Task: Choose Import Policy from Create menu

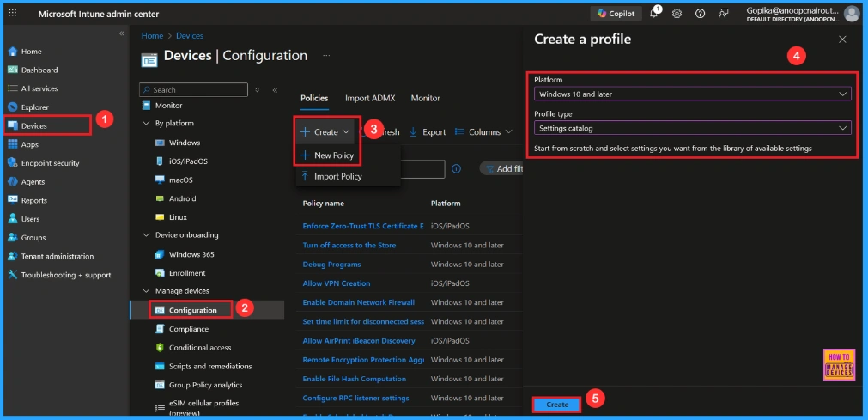Action: 331,177
